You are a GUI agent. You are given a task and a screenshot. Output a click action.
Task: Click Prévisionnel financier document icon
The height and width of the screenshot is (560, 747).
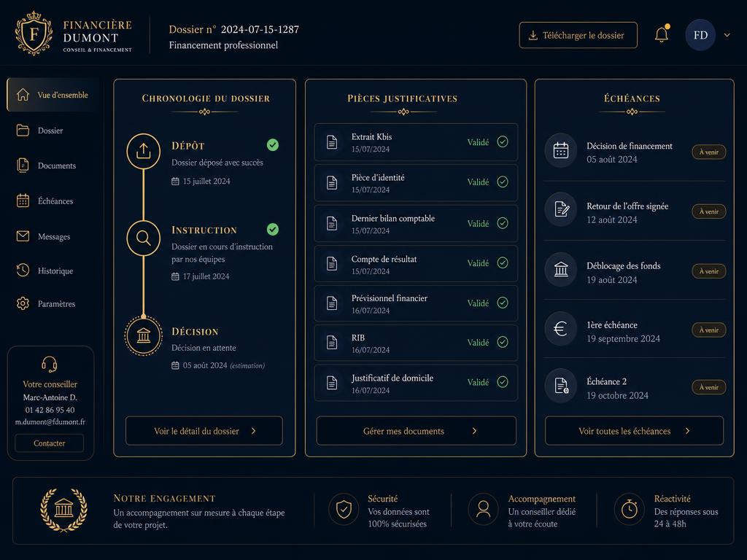point(332,303)
